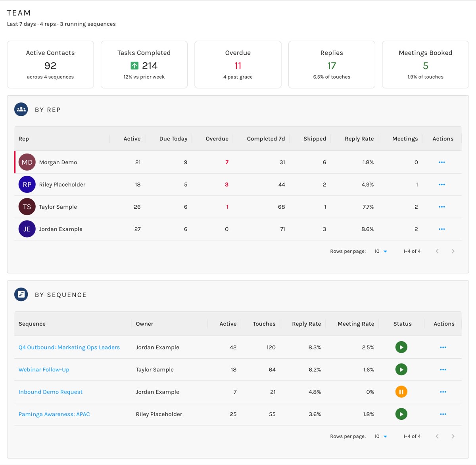Click Riley Placeholder's RP avatar
This screenshot has height=465, width=476.
coord(27,184)
